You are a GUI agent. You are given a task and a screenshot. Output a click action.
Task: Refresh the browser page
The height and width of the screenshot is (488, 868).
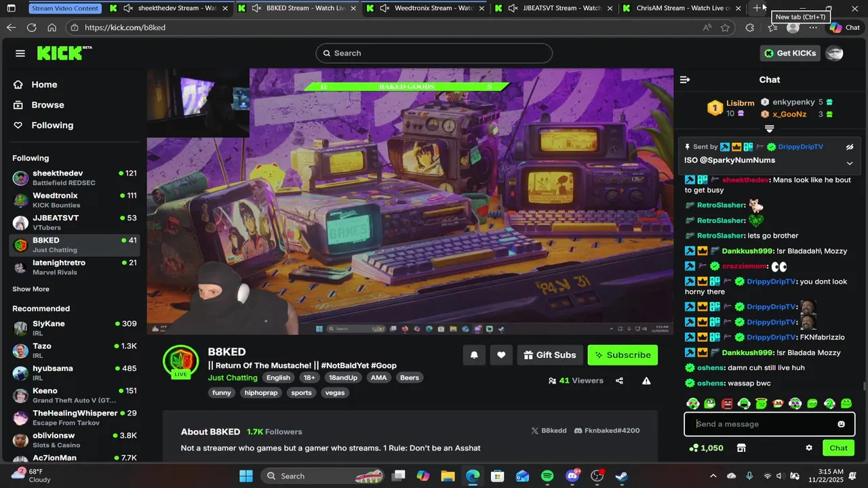pyautogui.click(x=31, y=28)
